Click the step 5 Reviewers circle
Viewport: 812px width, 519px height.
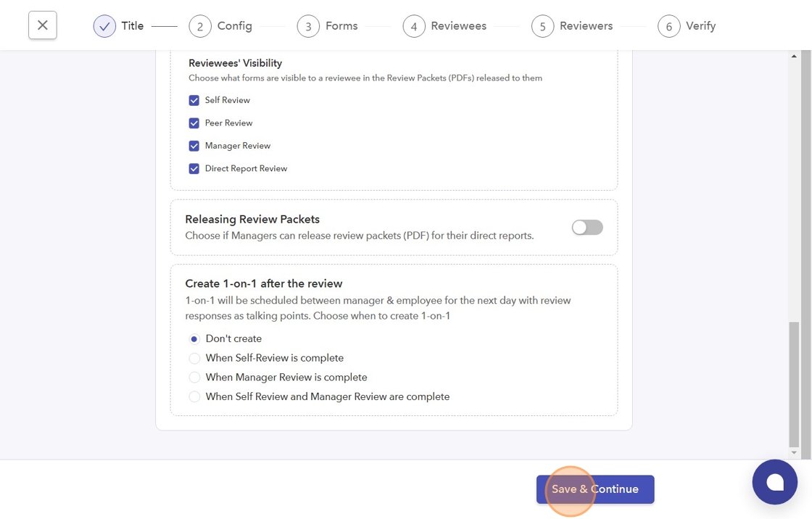click(542, 27)
